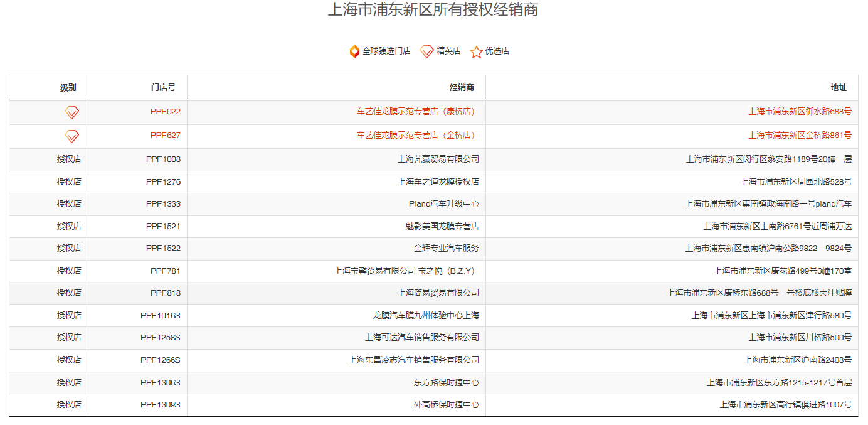Select the Pland汽车升级中心 dealer entry
The image size is (868, 425).
pyautogui.click(x=443, y=204)
